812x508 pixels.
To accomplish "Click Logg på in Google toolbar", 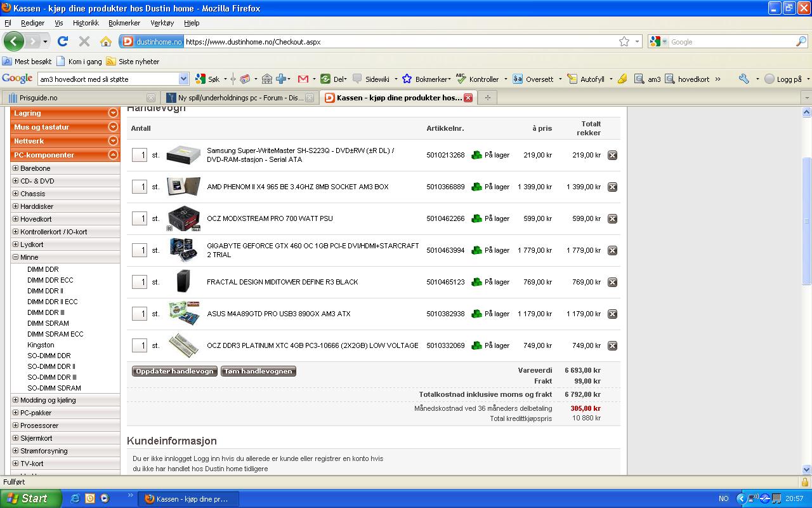I will tap(784, 79).
